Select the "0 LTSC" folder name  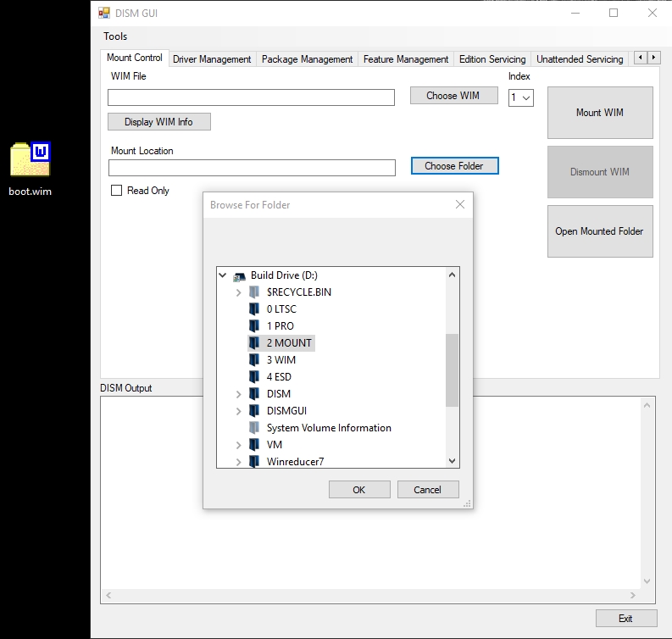[x=281, y=309]
